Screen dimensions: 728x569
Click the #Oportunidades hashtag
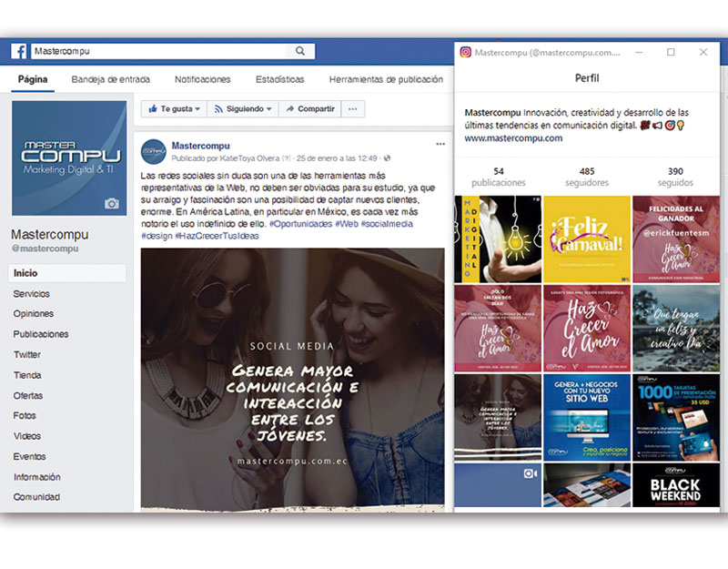[301, 224]
